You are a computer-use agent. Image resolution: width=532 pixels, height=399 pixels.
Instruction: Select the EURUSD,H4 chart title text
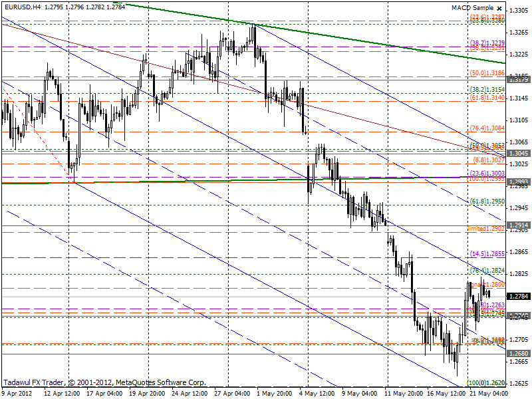[21, 7]
